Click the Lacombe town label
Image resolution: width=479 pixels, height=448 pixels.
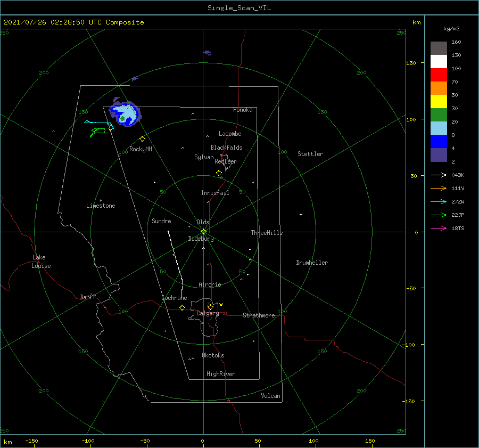point(230,134)
